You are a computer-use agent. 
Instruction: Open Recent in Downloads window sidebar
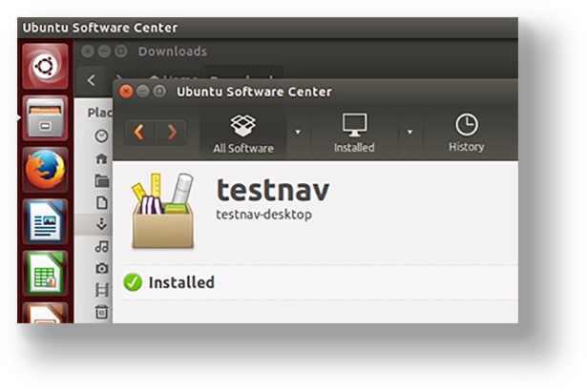click(101, 135)
